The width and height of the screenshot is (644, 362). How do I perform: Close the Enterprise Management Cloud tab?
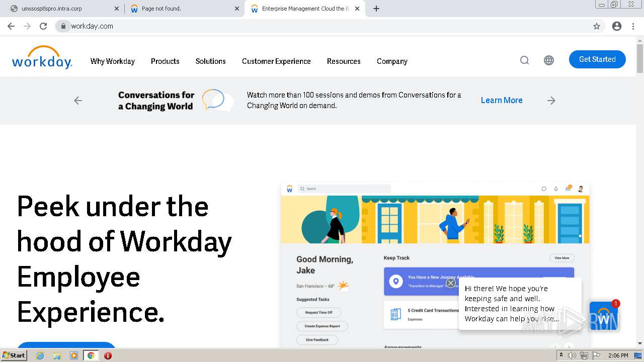coord(357,9)
